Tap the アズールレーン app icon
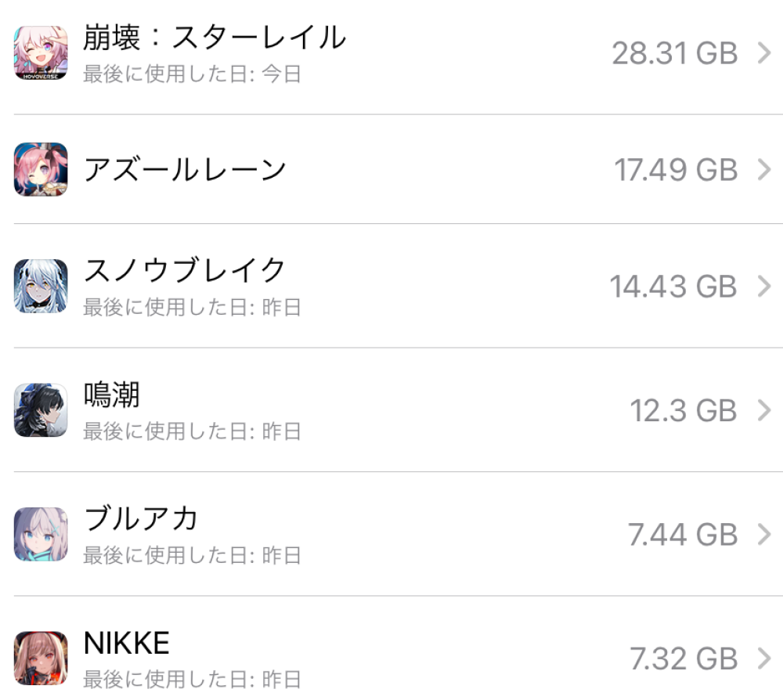Viewport: 783px width, 700px height. pos(41,169)
